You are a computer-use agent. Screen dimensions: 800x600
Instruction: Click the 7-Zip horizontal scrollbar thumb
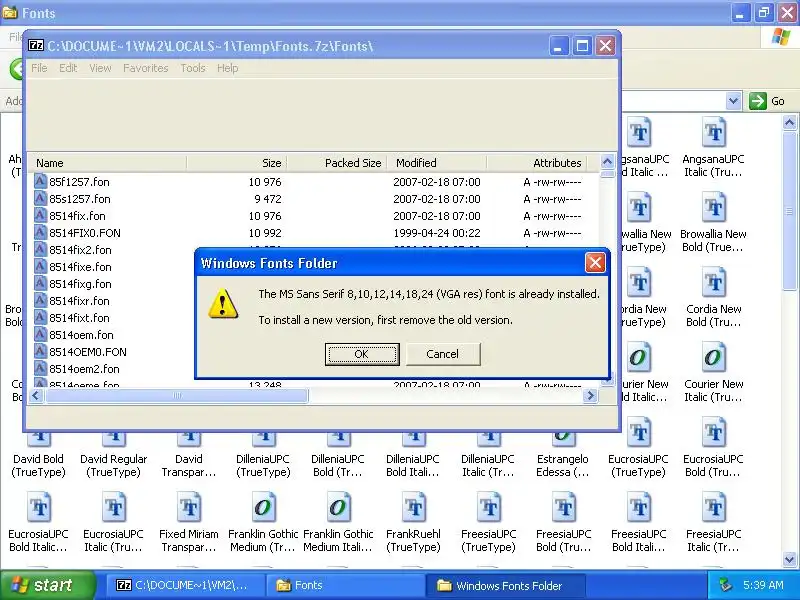(x=177, y=395)
